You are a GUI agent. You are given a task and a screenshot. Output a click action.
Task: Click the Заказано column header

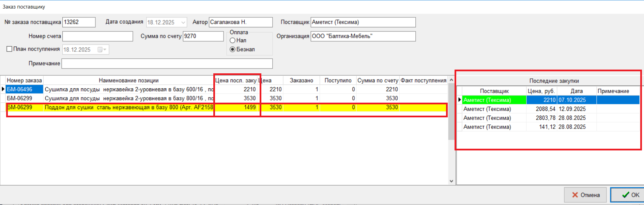pos(301,80)
